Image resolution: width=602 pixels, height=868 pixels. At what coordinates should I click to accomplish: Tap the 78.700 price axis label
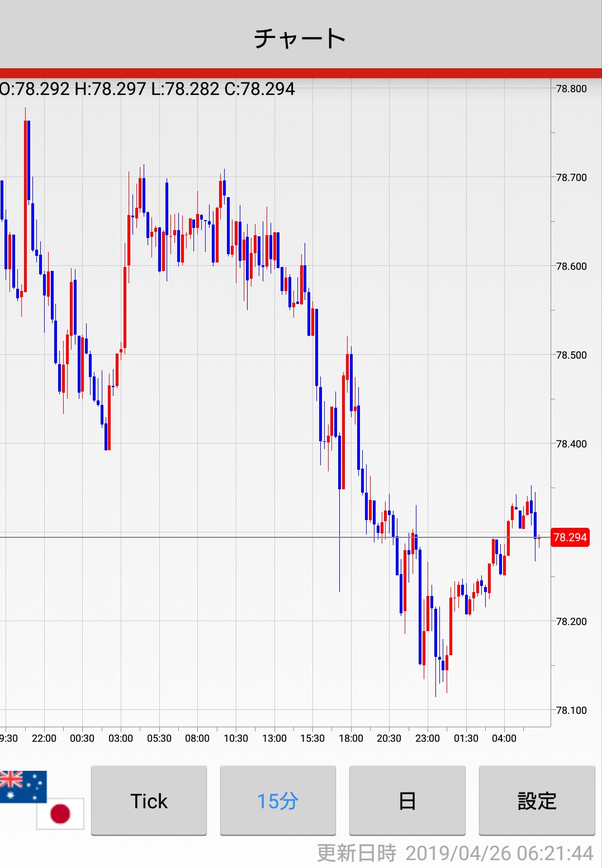[571, 178]
